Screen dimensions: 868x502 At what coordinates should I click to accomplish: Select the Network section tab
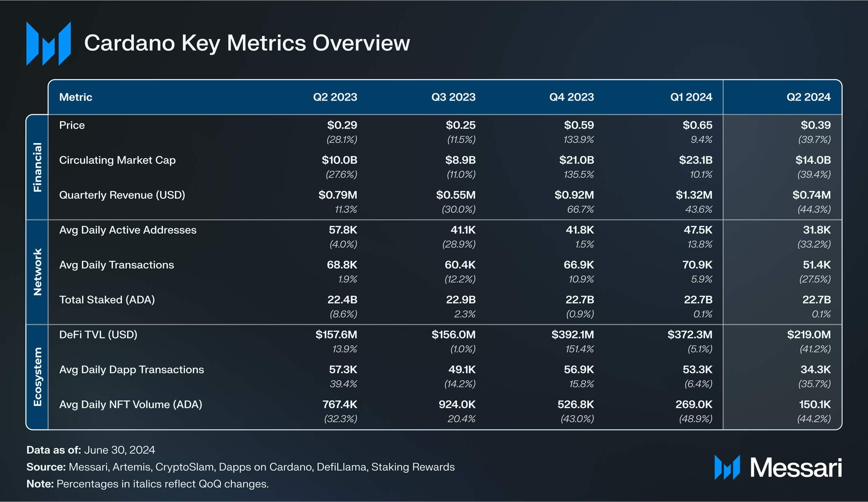(37, 272)
